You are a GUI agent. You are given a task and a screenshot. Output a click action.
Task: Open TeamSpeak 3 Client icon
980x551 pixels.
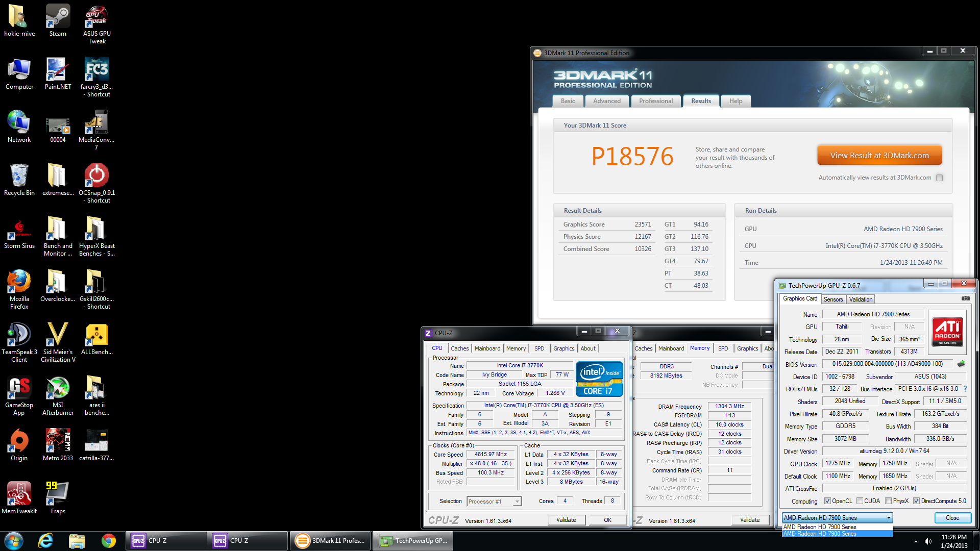19,342
